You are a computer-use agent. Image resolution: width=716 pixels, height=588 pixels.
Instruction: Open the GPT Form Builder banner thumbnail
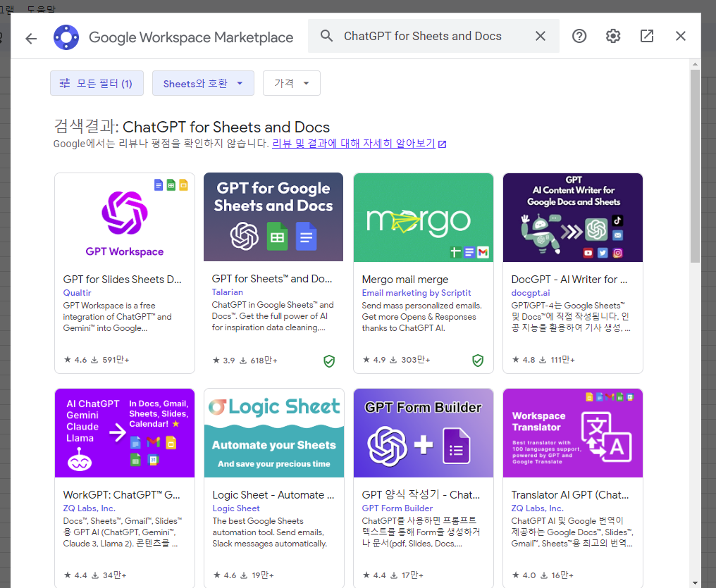coord(424,433)
